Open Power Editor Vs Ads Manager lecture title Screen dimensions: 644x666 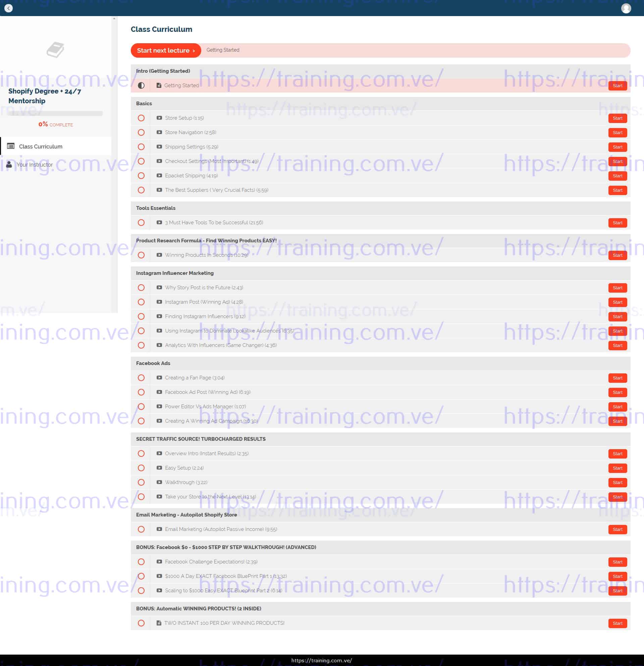205,406
